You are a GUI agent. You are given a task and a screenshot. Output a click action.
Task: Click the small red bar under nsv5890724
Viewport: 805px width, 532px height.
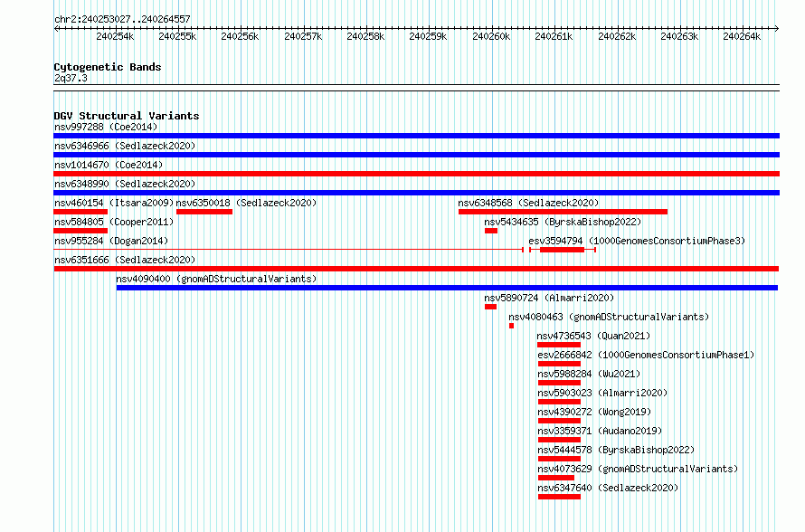pos(490,307)
